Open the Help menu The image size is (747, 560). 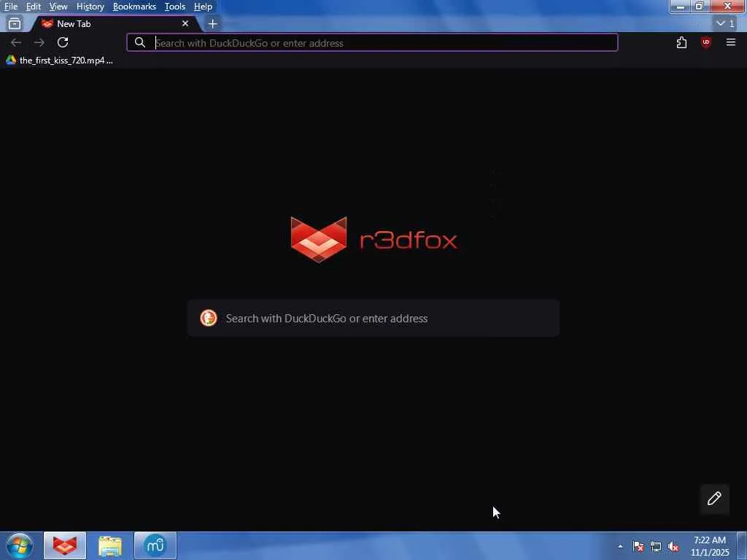coord(203,7)
